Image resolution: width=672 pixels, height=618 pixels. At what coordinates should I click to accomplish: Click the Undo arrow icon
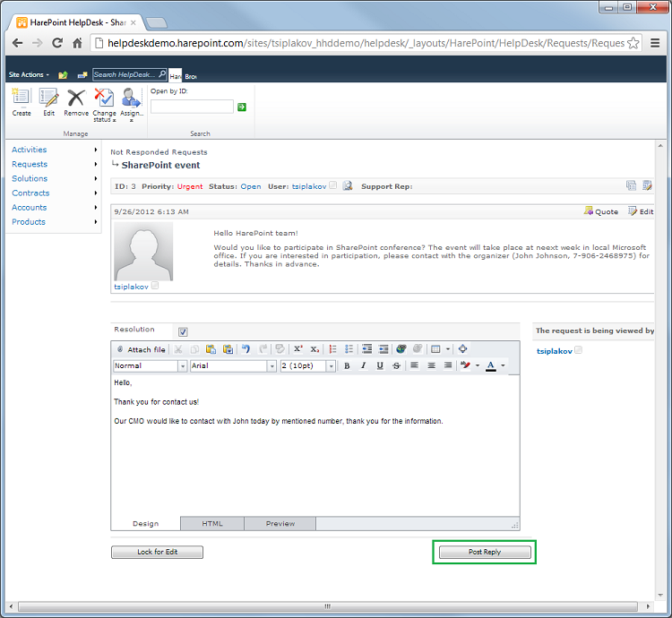point(246,349)
